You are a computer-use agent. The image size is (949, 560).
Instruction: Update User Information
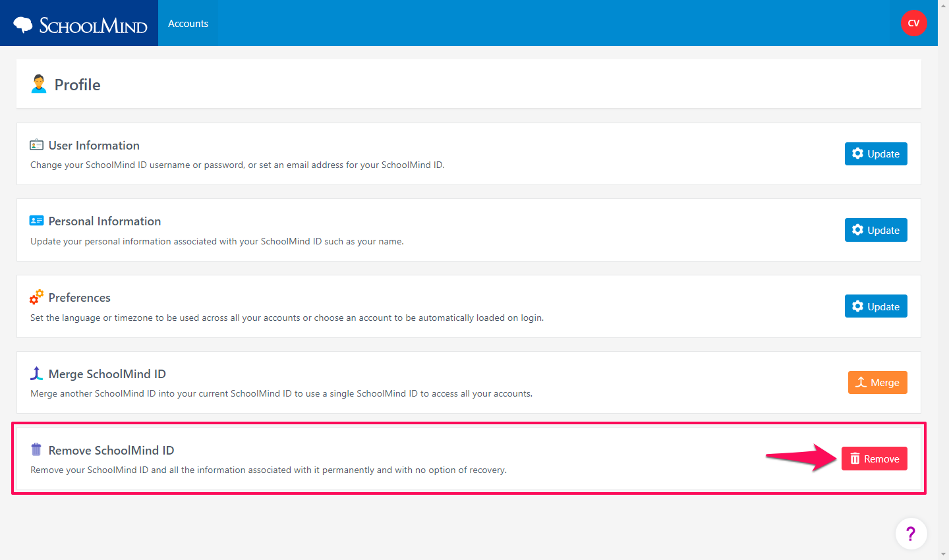click(x=876, y=154)
